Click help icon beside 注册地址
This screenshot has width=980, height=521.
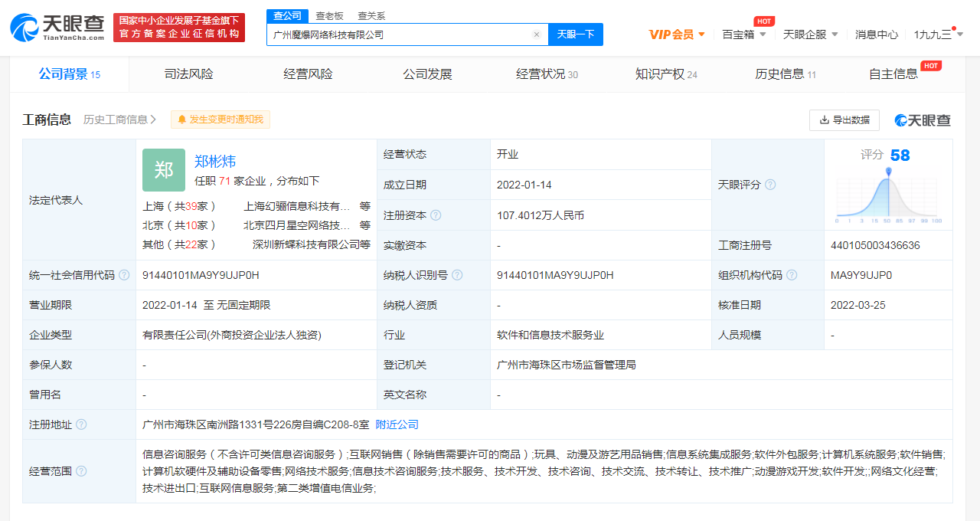81,424
